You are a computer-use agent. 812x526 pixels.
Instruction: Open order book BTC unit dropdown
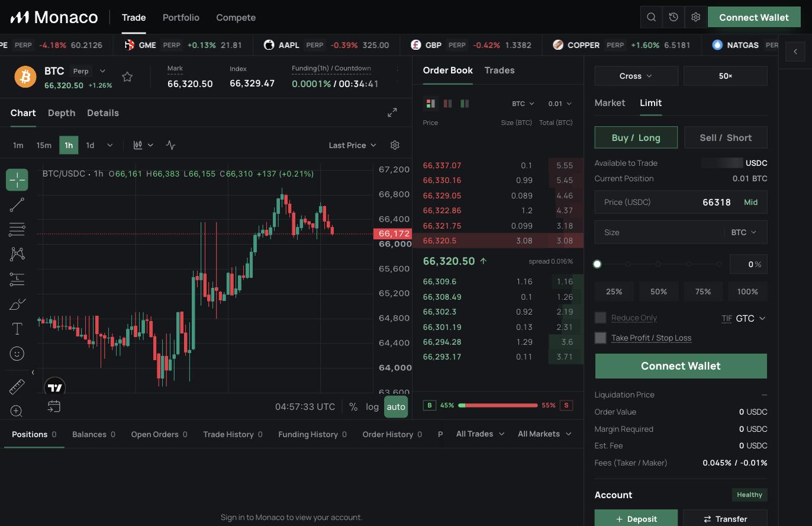click(x=523, y=104)
